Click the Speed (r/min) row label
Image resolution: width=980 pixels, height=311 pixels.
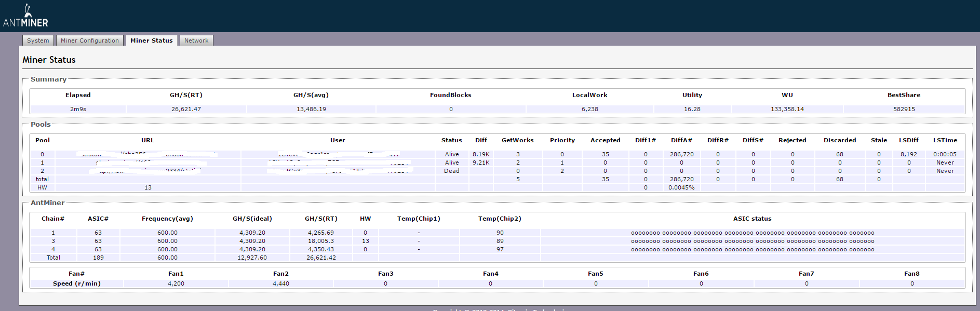[x=77, y=283]
